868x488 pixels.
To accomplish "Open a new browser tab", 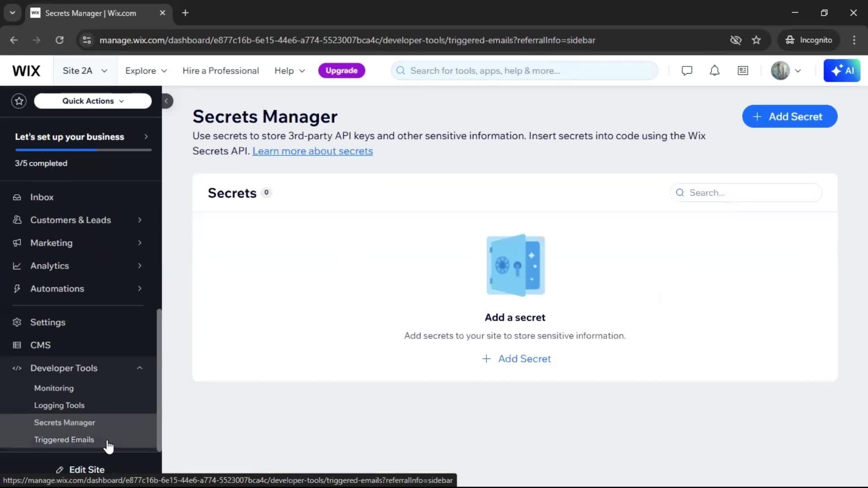I will (x=185, y=13).
